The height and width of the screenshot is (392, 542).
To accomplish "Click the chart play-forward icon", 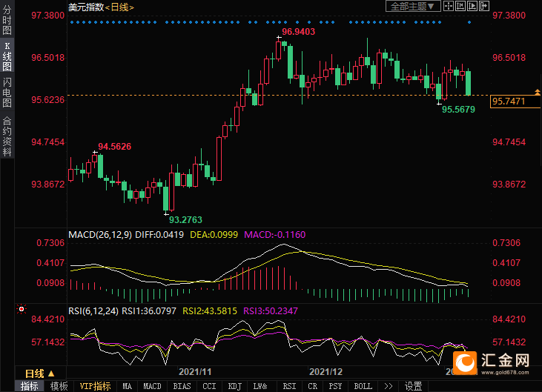I will pos(472,6).
